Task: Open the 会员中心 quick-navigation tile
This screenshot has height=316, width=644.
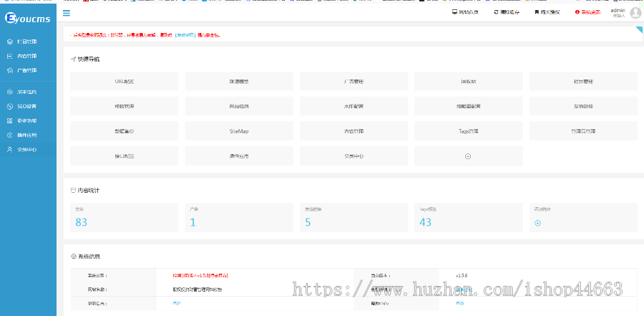Action: [x=353, y=156]
